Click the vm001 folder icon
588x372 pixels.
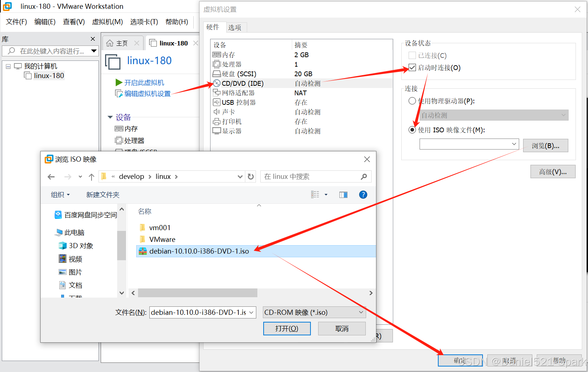[143, 228]
